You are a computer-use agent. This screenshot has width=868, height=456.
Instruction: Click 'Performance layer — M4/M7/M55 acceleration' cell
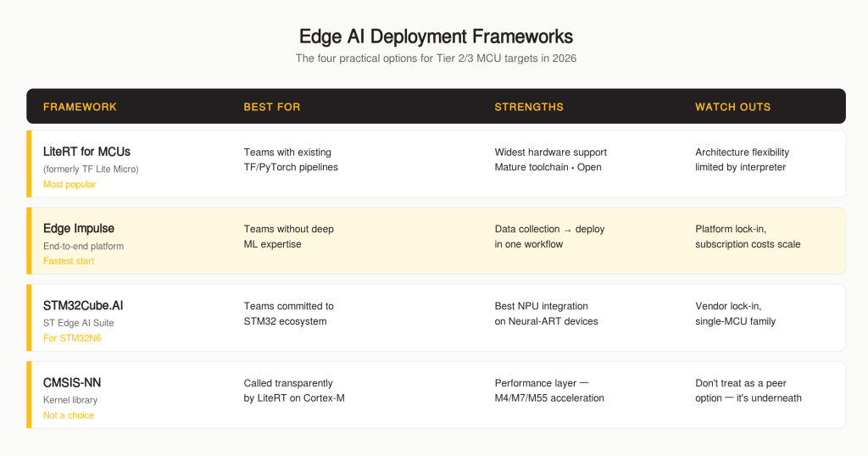click(x=549, y=390)
